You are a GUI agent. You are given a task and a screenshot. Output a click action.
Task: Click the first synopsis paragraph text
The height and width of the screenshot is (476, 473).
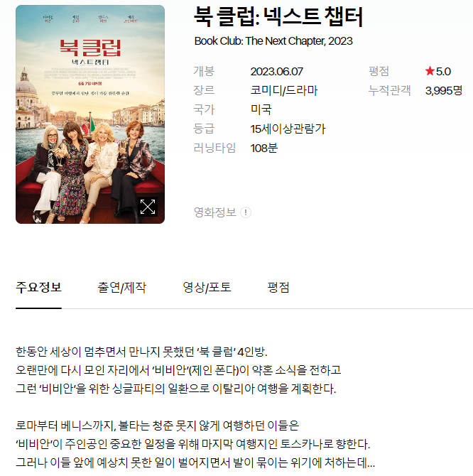point(178,370)
